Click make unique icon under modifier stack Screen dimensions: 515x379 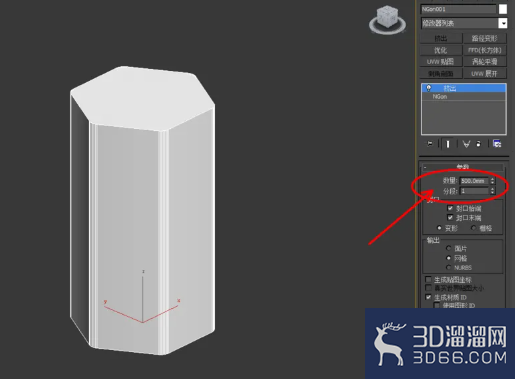pos(466,144)
